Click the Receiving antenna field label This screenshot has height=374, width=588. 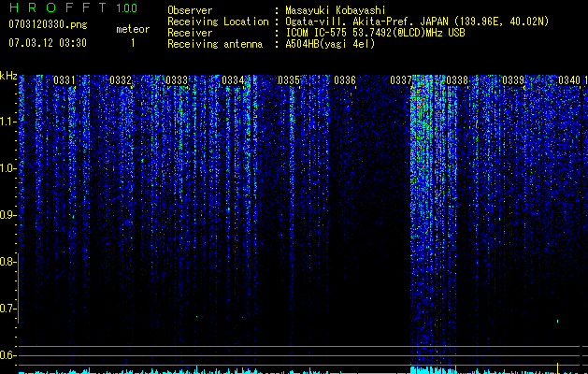[x=215, y=44]
